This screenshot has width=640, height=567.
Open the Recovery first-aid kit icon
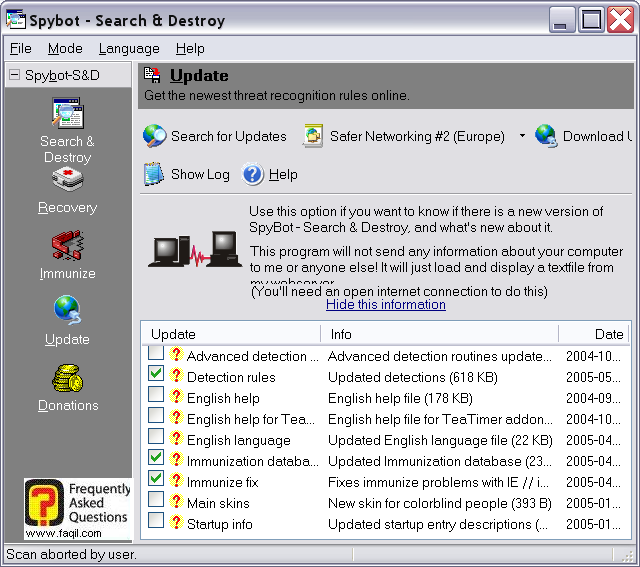tap(68, 179)
